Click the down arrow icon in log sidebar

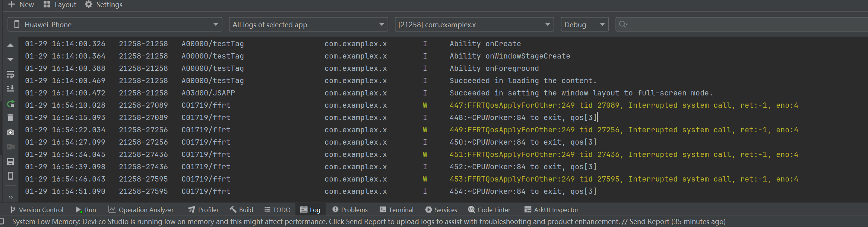(x=10, y=60)
